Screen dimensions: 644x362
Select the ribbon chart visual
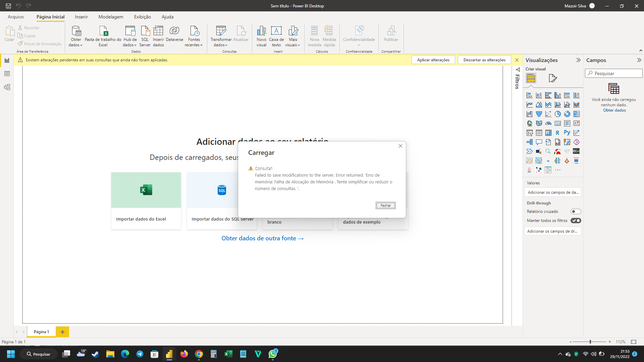click(x=576, y=105)
